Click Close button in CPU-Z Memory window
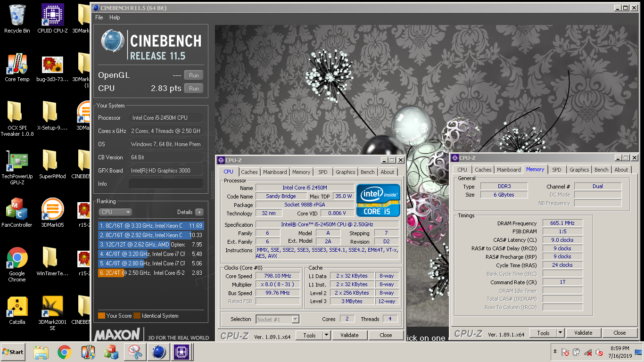Viewport: 644px width, 362px height. 619,333
